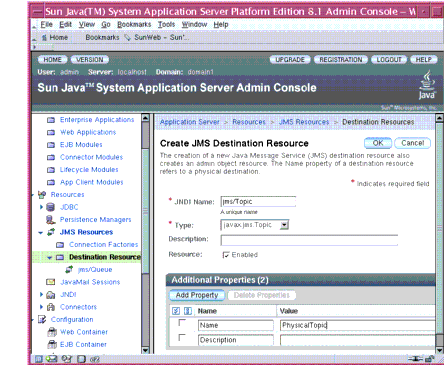
Task: Open the Tools menu
Action: (166, 24)
